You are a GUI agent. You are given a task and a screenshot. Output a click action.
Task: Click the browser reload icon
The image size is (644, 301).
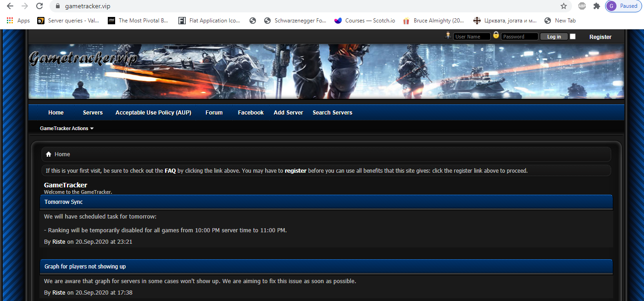39,6
